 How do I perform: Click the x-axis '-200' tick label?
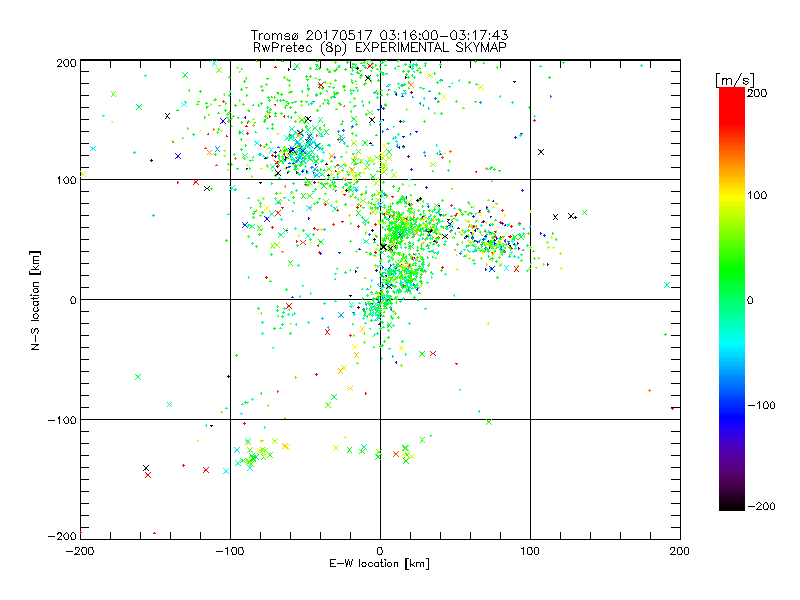80,551
